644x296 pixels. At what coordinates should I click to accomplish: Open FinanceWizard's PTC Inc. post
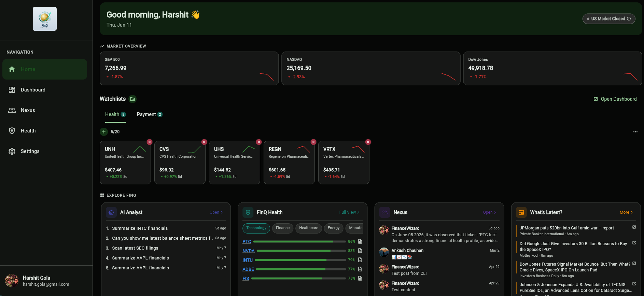(439, 234)
